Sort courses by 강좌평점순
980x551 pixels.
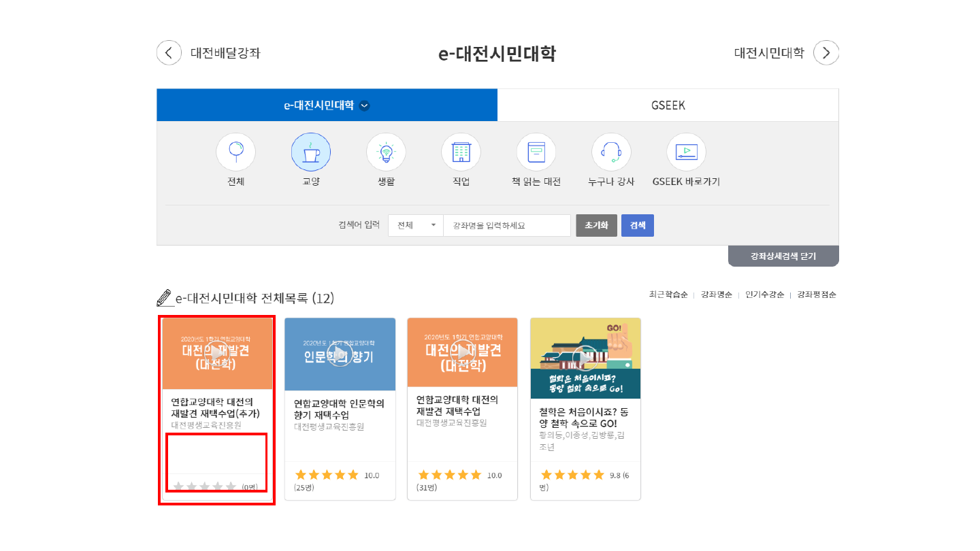coord(817,295)
